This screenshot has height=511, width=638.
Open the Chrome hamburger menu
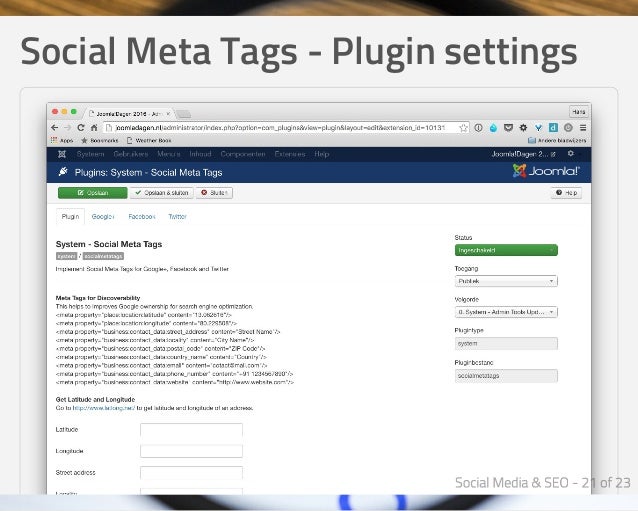(583, 128)
